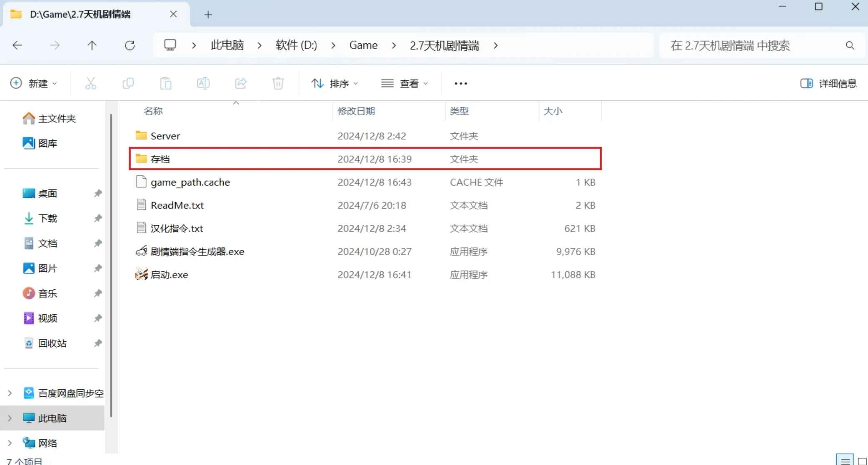Screen dimensions: 868x465
Task: Click the Share icon in the toolbar
Action: [240, 83]
